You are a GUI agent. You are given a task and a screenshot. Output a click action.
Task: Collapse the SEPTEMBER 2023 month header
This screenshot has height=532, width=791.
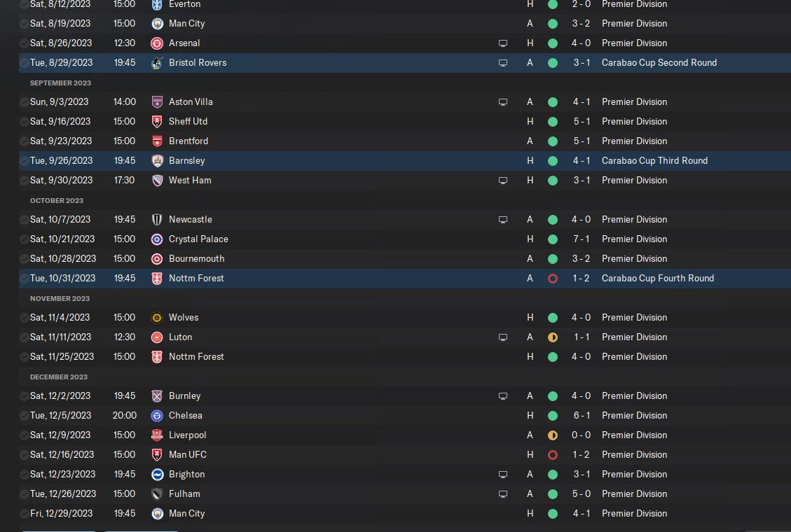[60, 83]
